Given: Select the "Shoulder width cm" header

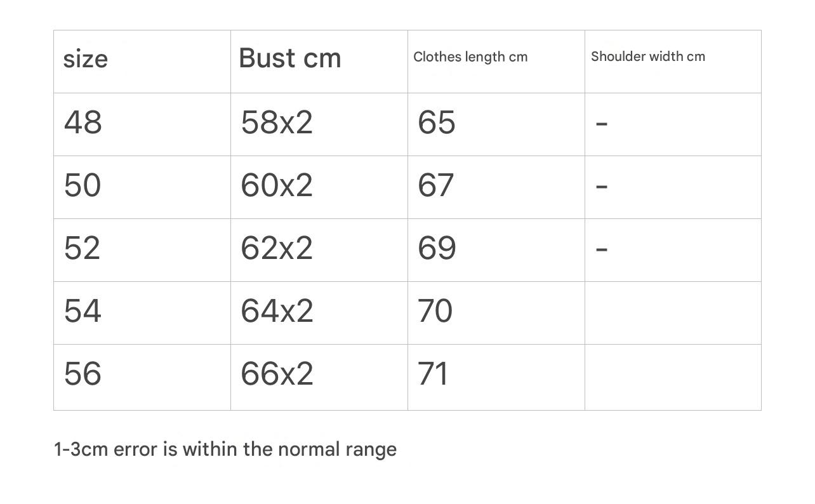Looking at the screenshot, I should (648, 56).
